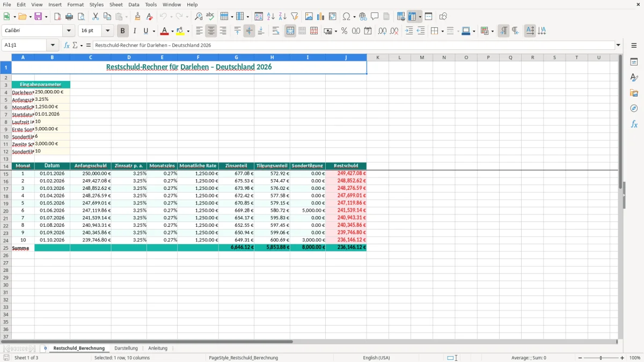Select row 14 header
Image resolution: width=644 pixels, height=362 pixels.
[6, 166]
